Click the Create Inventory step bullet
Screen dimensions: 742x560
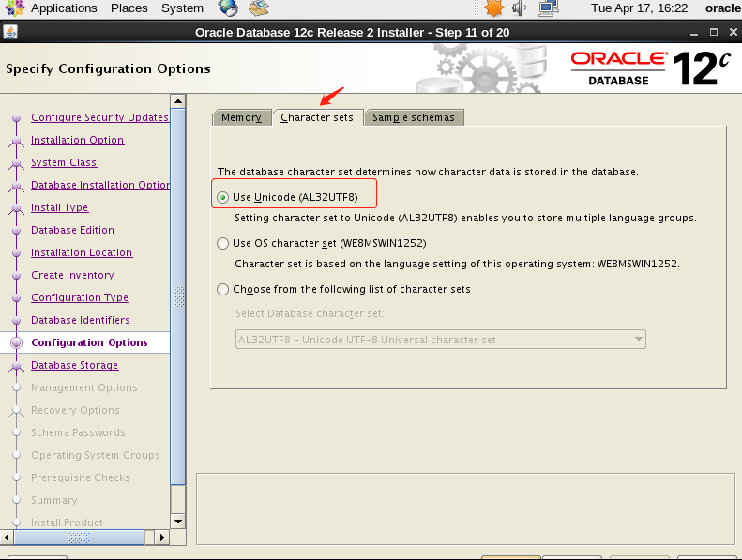[x=17, y=276]
